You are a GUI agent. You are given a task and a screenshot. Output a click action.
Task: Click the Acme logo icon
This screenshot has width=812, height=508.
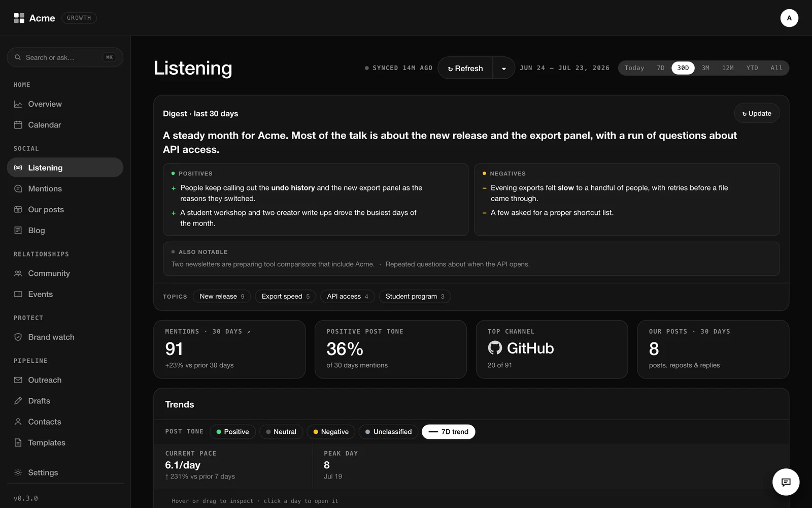coord(19,18)
